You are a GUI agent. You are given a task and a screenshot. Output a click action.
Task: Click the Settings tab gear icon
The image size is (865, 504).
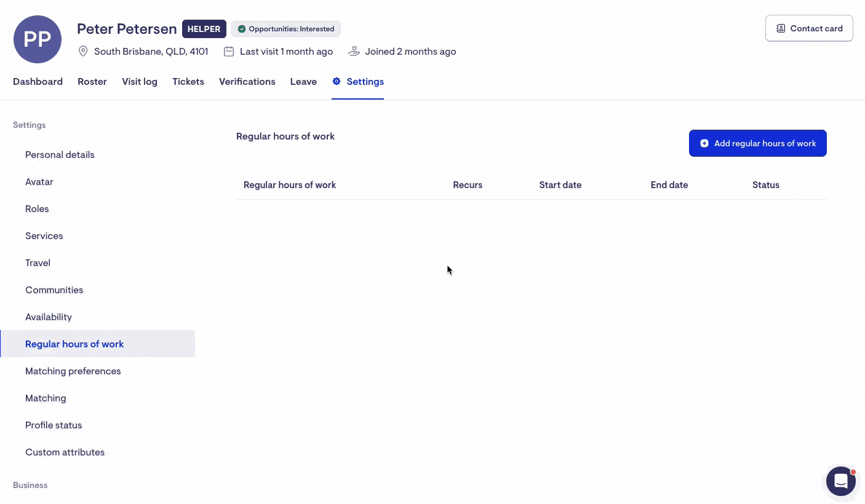[337, 82]
